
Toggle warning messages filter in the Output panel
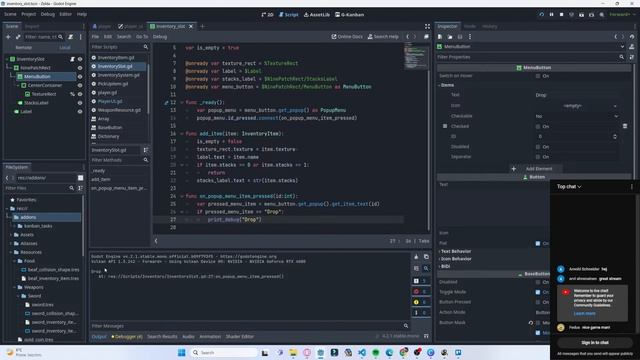pyautogui.click(x=420, y=302)
